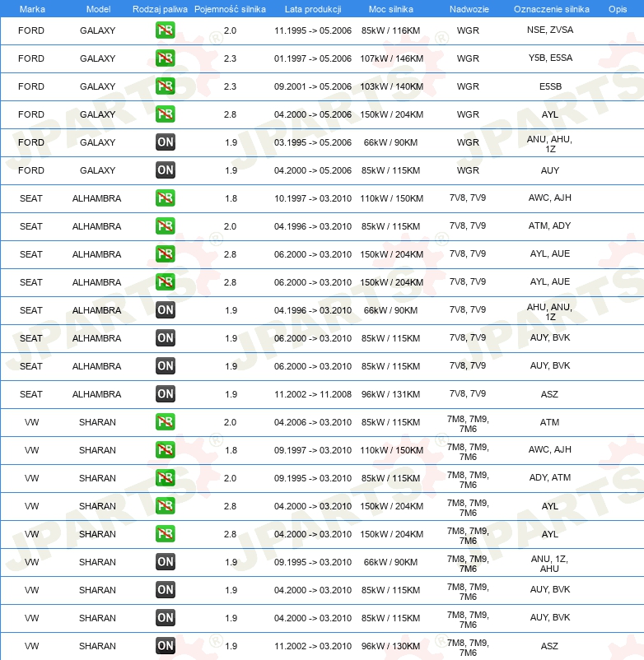Select engine code cell ANU, 1Z, AHU
The width and height of the screenshot is (644, 660).
click(549, 564)
